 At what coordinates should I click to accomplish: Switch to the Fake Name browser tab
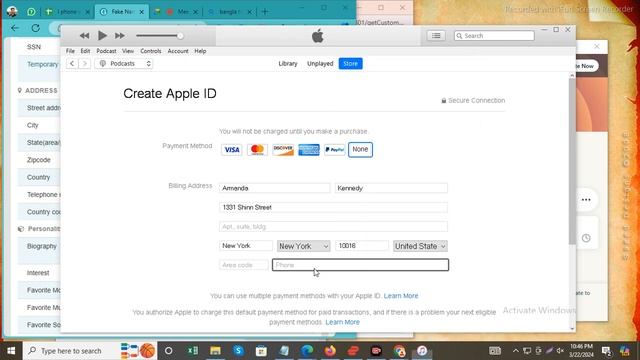[x=121, y=12]
